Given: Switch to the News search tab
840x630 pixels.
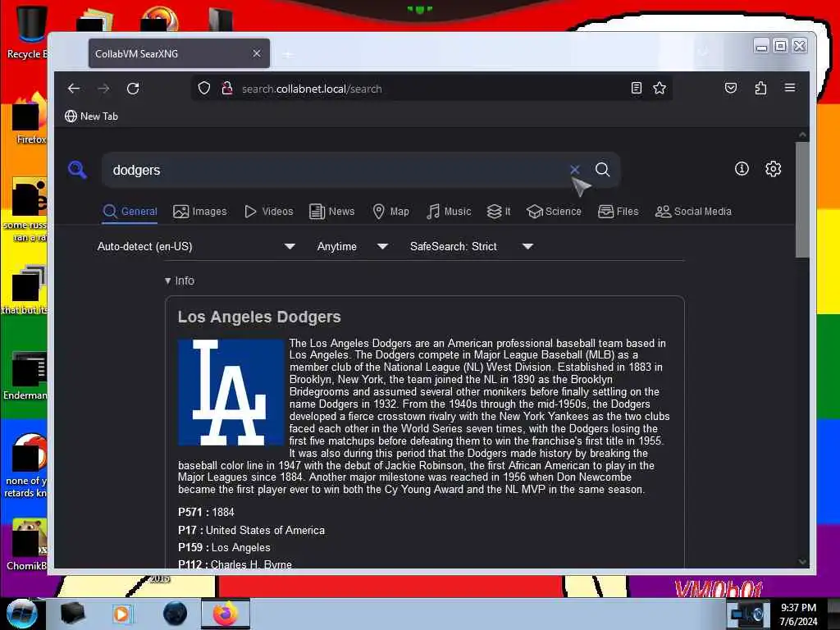Looking at the screenshot, I should pos(331,211).
